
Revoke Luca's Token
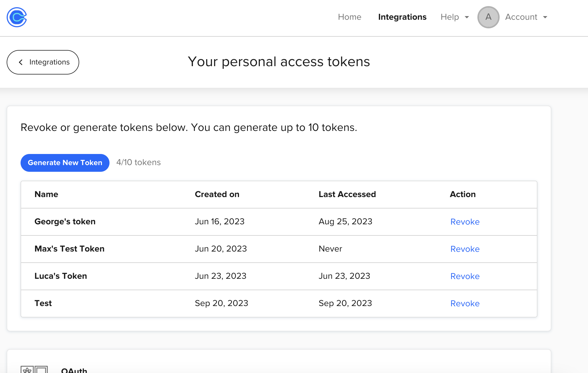coord(465,276)
